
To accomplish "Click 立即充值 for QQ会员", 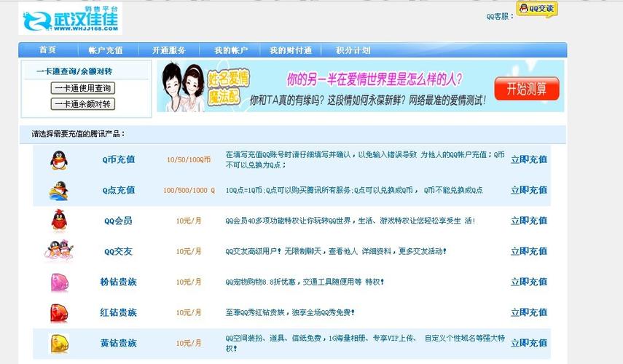I will pos(529,221).
